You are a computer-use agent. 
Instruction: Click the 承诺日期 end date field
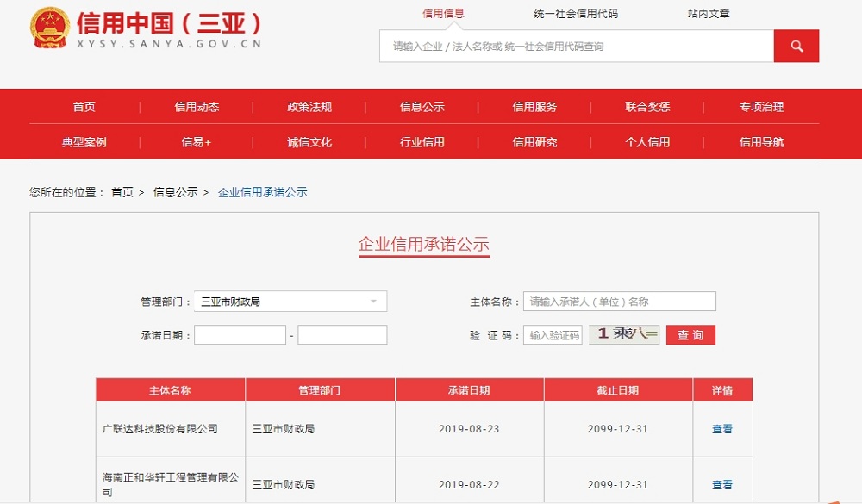coord(342,335)
